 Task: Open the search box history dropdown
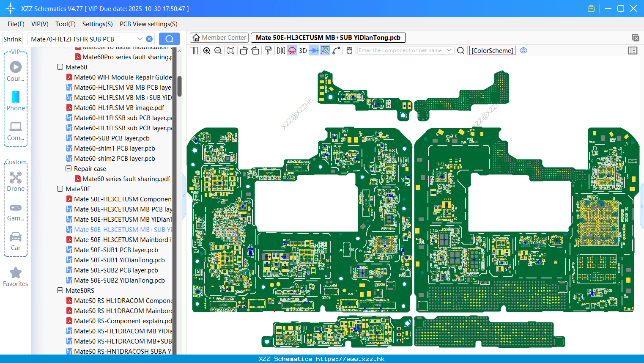[x=140, y=39]
